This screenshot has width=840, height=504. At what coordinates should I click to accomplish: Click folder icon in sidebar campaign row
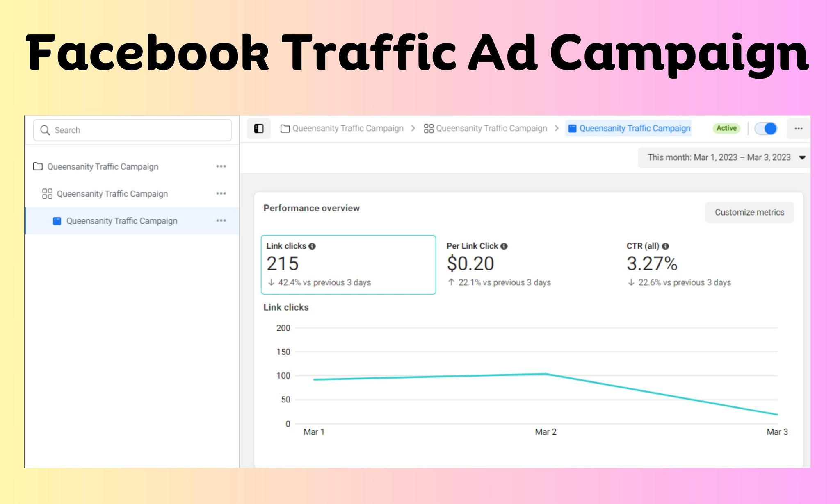[x=38, y=166]
